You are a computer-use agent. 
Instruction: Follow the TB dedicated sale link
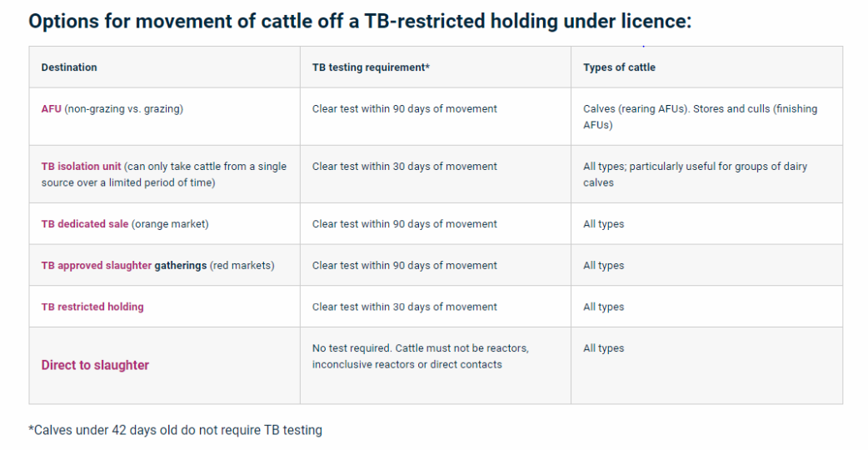click(84, 224)
